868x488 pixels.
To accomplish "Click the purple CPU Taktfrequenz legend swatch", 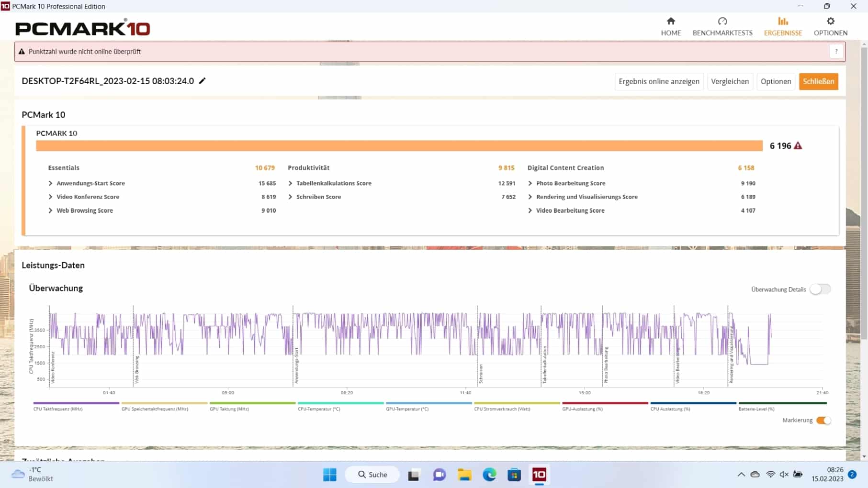I will [76, 403].
